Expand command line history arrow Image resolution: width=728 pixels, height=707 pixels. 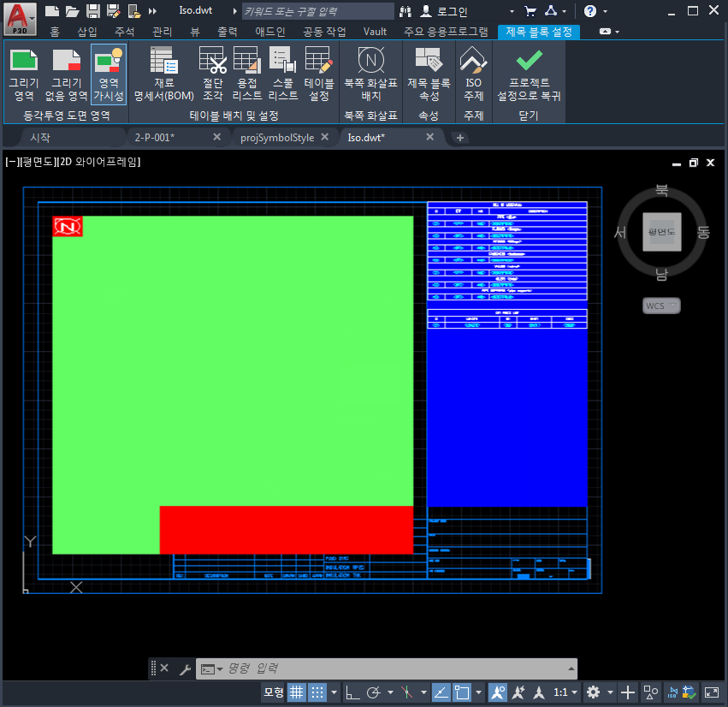pyautogui.click(x=571, y=668)
